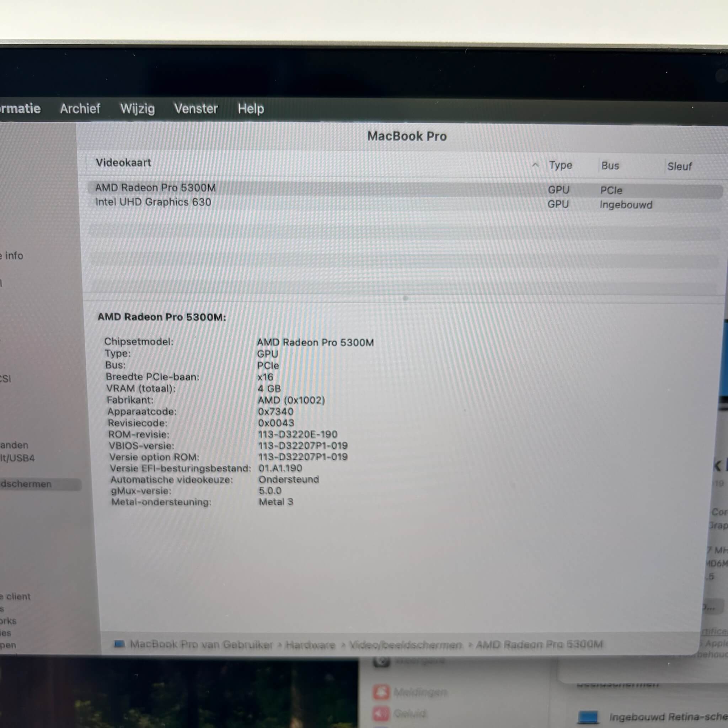The width and height of the screenshot is (728, 728).
Task: Click the Versie EFI-besturingsbestand value 01.A1.190
Action: (x=280, y=468)
